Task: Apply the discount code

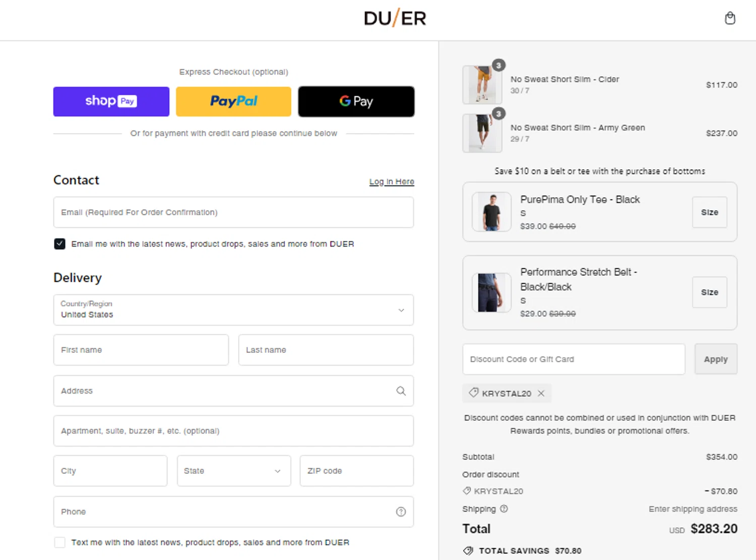Action: pyautogui.click(x=716, y=359)
